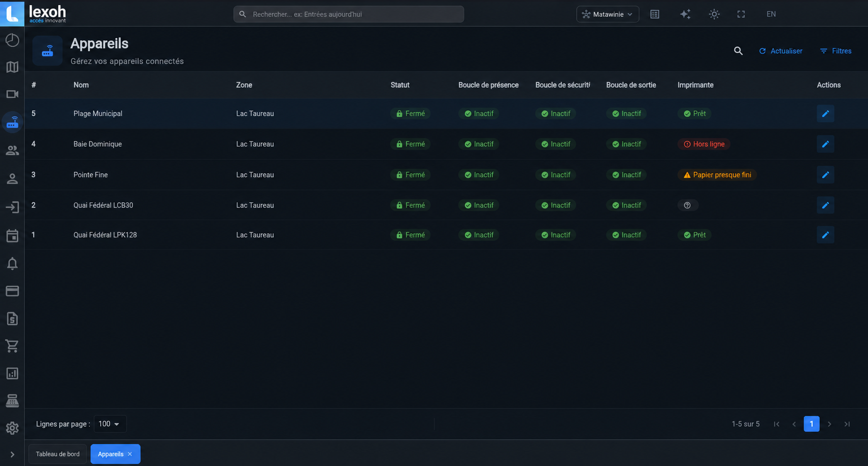Click the AI sparkle icon in header
This screenshot has width=868, height=466.
click(685, 14)
